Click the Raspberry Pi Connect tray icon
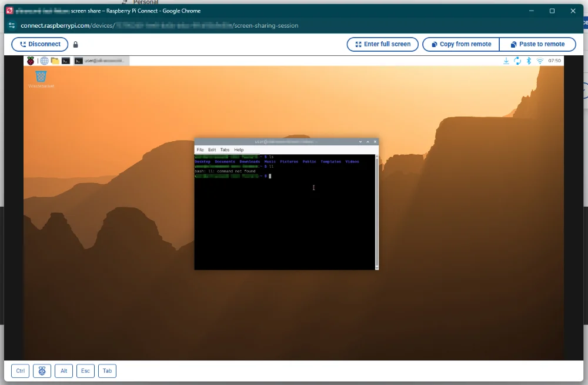The height and width of the screenshot is (385, 588). pos(517,61)
